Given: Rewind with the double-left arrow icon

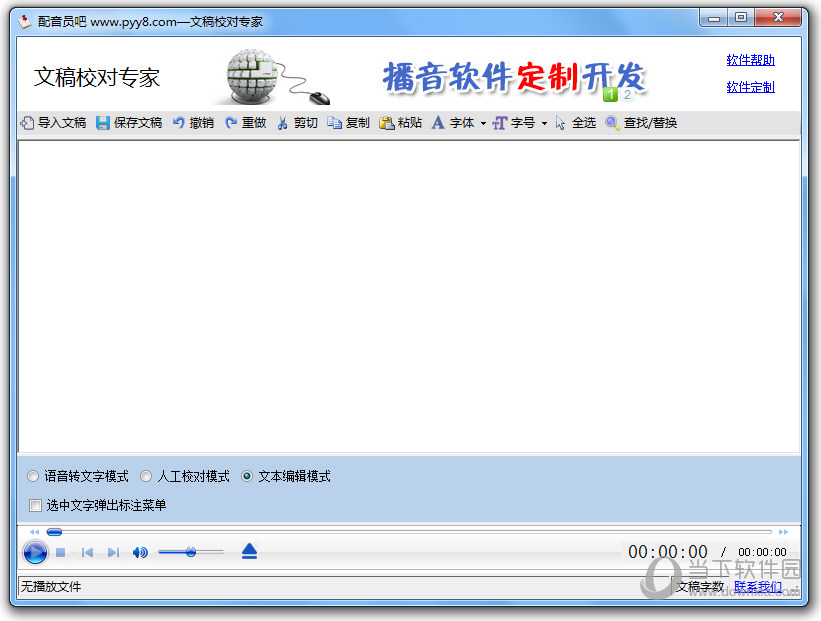Looking at the screenshot, I should tap(35, 532).
